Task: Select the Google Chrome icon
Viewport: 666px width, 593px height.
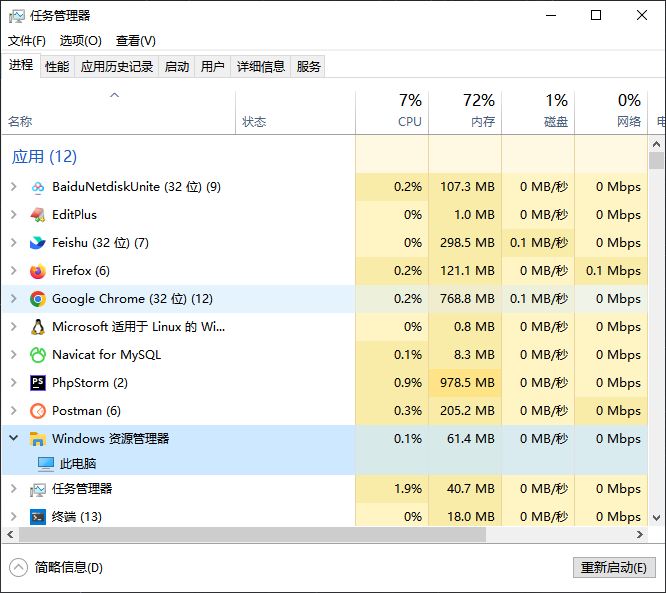Action: (38, 299)
